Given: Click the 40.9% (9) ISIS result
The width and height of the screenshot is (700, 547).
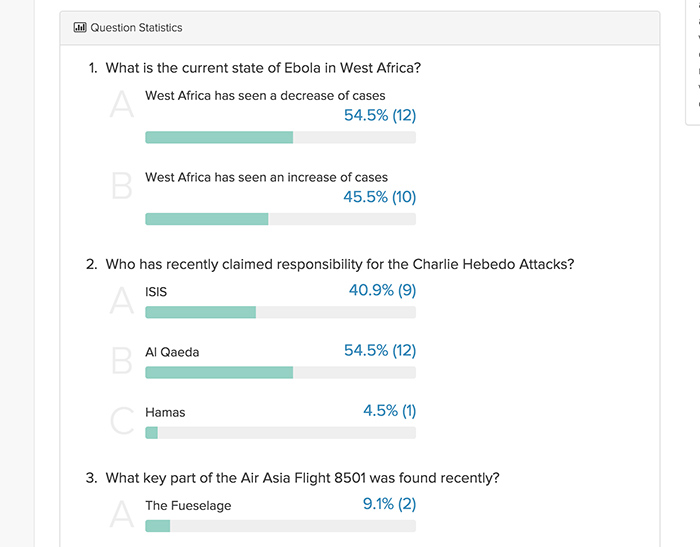Looking at the screenshot, I should [x=382, y=290].
